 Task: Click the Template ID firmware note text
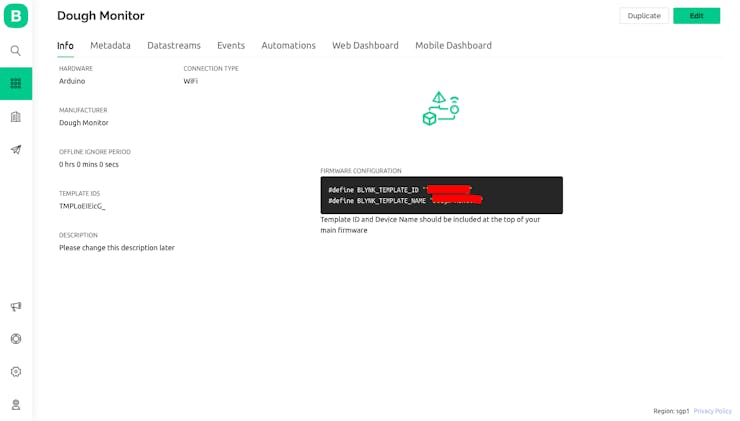pos(430,225)
